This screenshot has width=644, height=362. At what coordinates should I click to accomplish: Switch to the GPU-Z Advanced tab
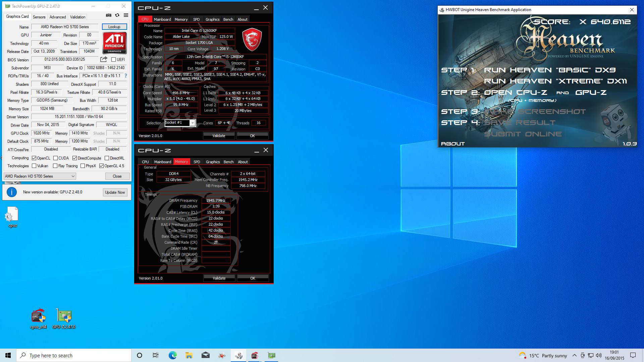point(58,17)
